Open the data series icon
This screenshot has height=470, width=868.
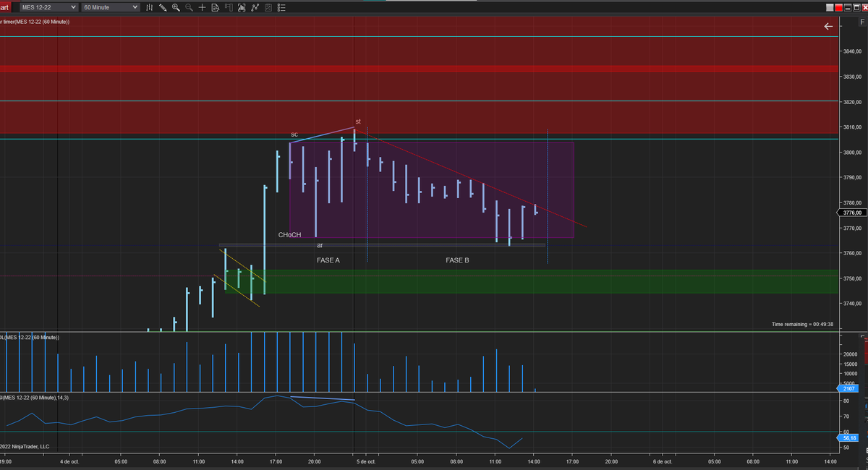(242, 7)
